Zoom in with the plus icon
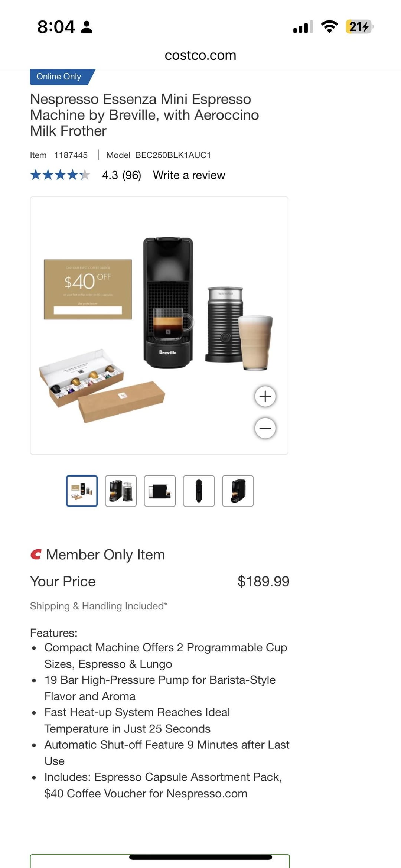401x868 pixels. click(x=265, y=396)
